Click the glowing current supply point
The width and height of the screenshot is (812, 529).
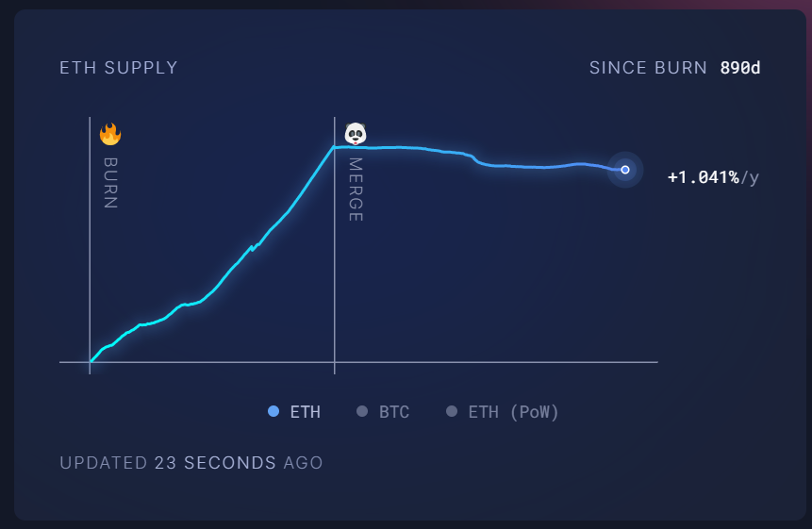(624, 170)
